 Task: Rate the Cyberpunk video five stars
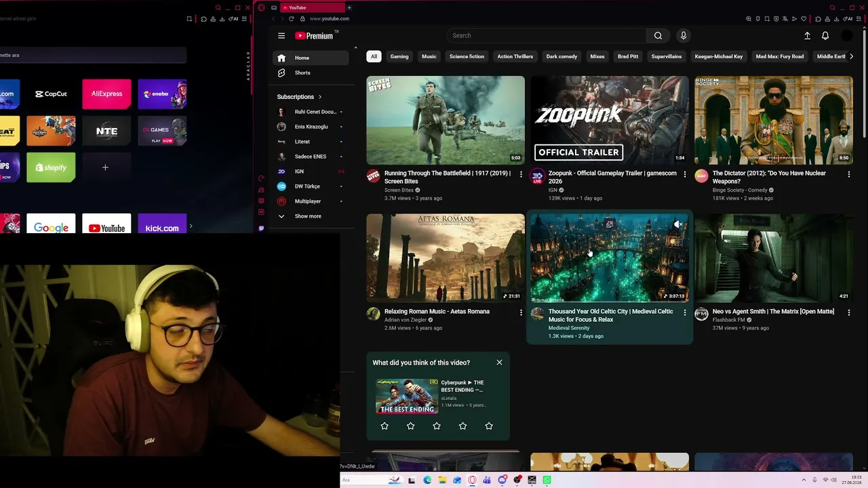coord(489,426)
